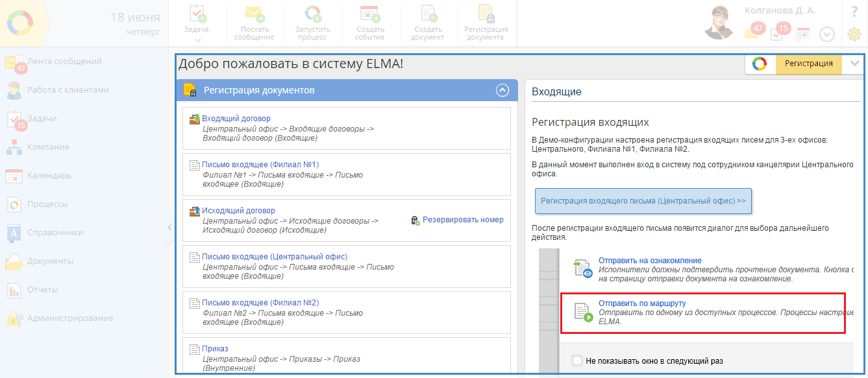Open the Приказ link
Viewport: 868px width, 378px height.
[215, 349]
